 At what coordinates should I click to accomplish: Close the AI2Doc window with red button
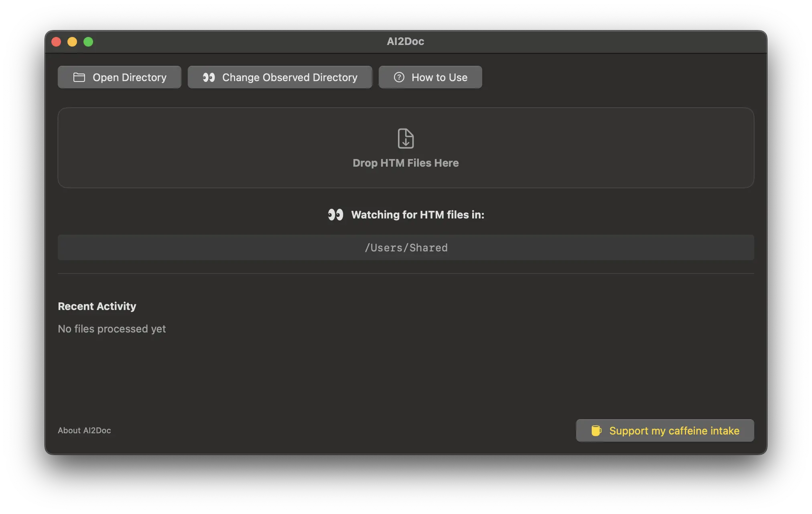tap(56, 42)
